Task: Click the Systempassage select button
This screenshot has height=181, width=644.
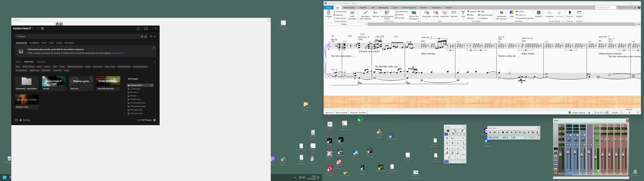Action: click(485, 15)
